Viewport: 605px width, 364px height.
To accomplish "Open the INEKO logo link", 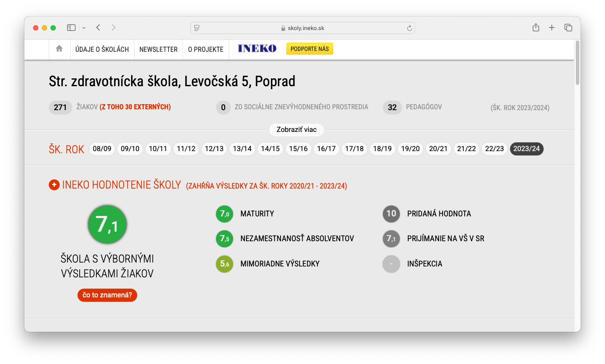I will pyautogui.click(x=257, y=49).
